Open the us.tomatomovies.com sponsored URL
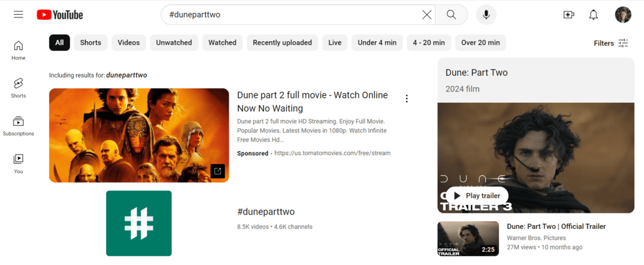The height and width of the screenshot is (265, 644). pyautogui.click(x=332, y=153)
